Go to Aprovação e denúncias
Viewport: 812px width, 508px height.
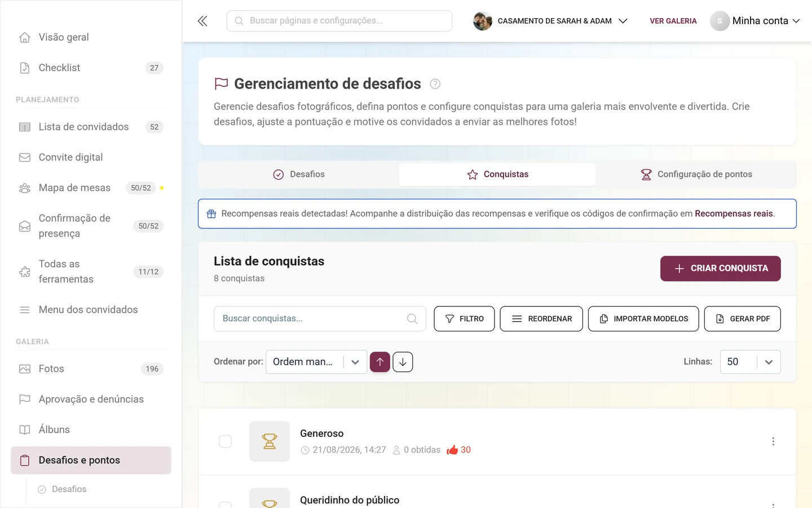tap(91, 400)
